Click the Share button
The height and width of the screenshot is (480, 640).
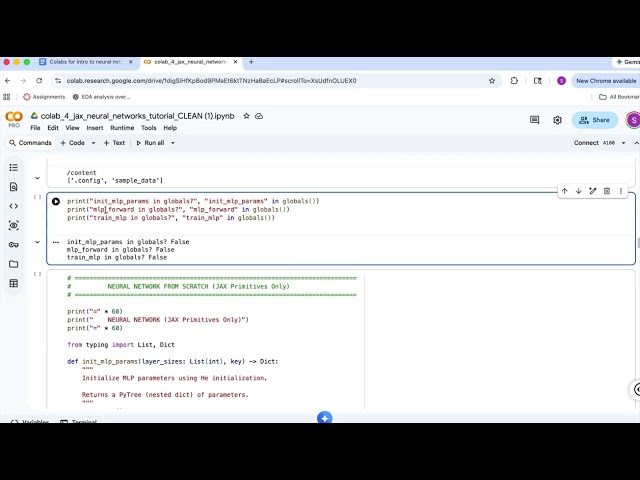595,120
